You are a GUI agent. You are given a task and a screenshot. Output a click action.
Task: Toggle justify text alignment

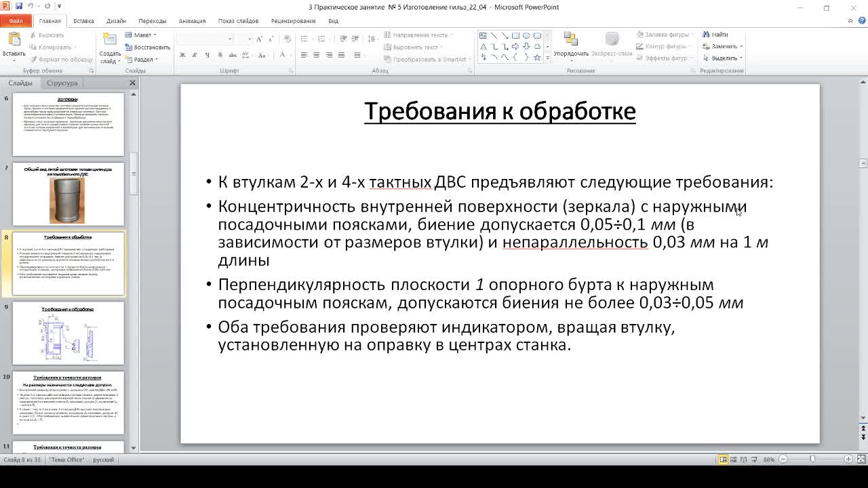[342, 55]
